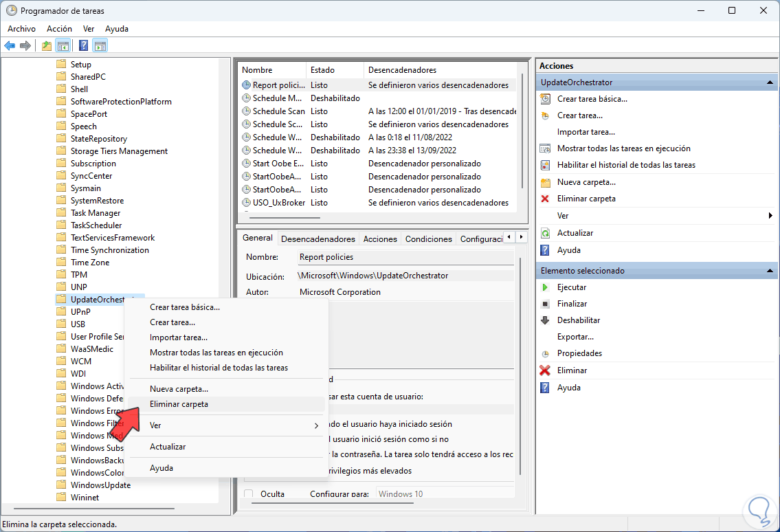Click Importar tarea... in Acciones pane

[586, 132]
